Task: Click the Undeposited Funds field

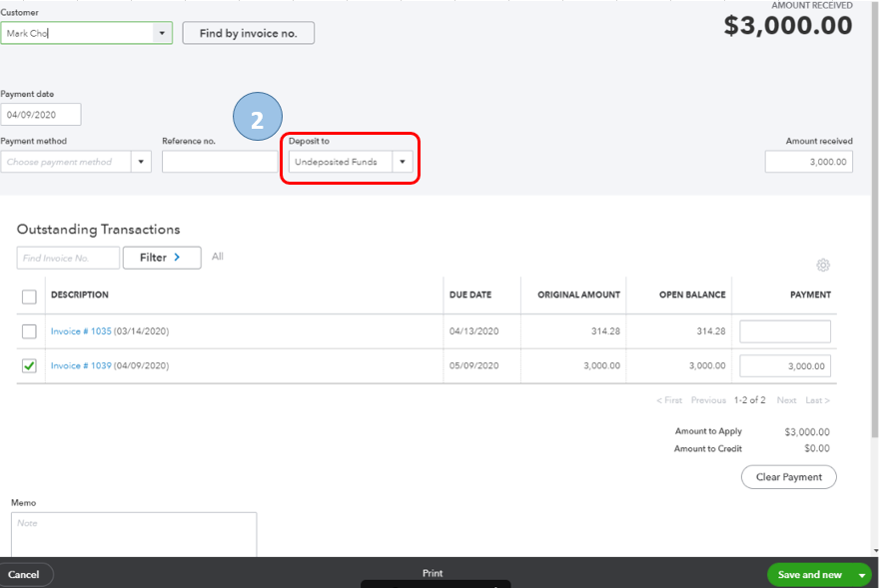Action: pos(341,162)
